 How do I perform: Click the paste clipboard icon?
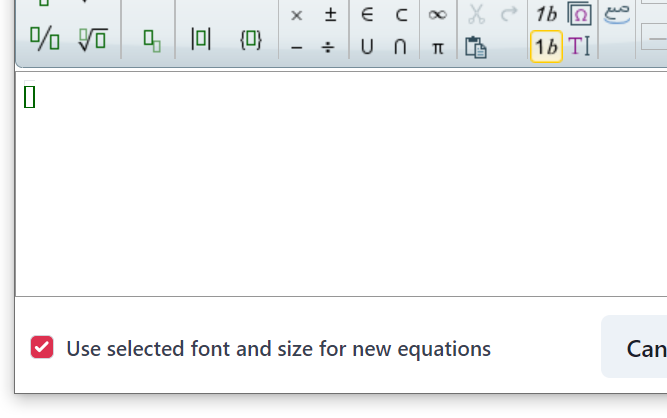476,47
